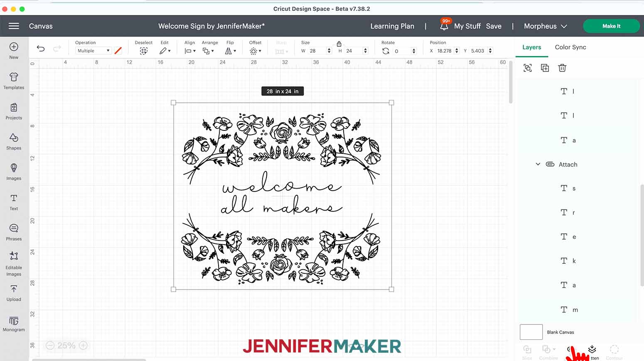
Task: Adjust the Height stepper arrows
Action: 365,51
